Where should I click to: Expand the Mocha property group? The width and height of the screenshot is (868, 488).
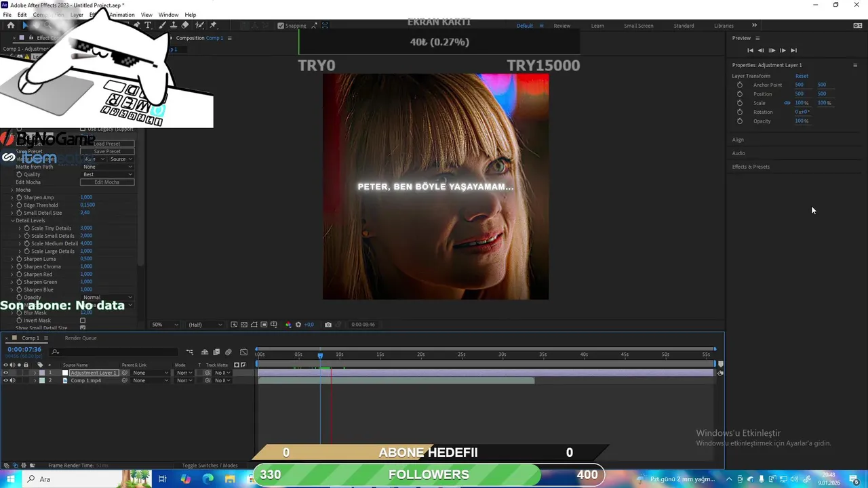[x=12, y=190]
